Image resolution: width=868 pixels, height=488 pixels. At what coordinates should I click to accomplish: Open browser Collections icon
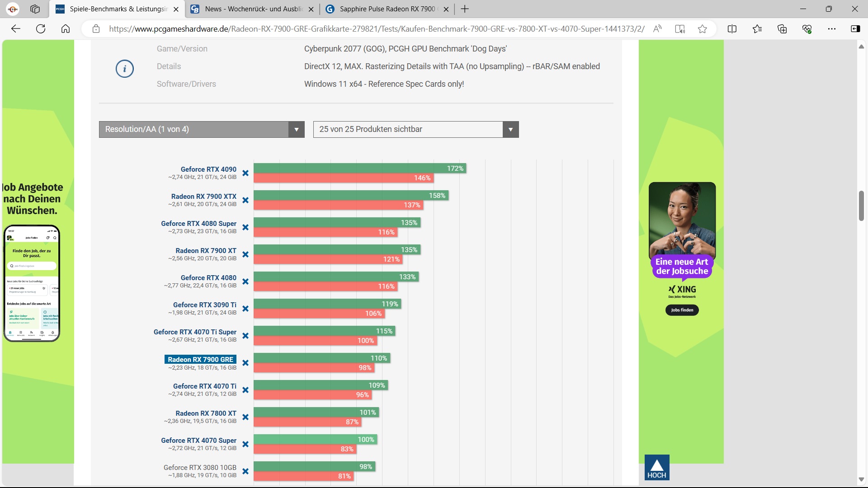click(782, 29)
